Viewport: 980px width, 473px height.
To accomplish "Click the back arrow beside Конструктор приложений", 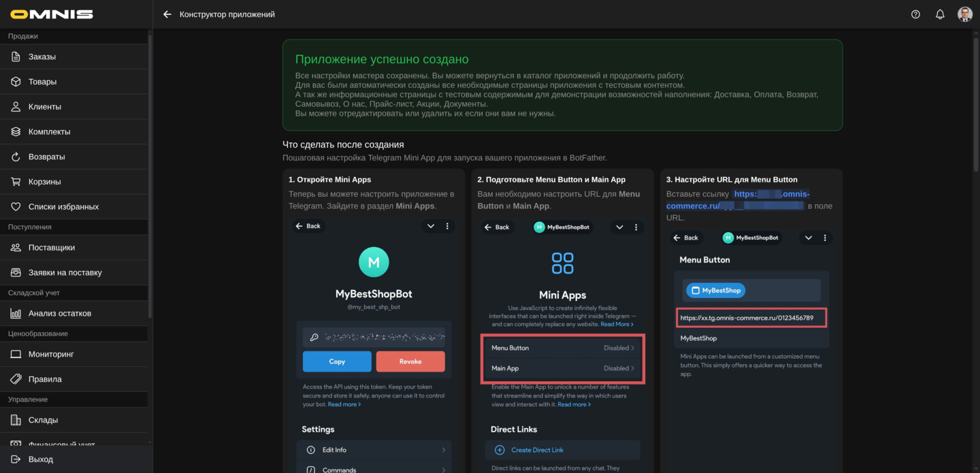I will point(167,14).
